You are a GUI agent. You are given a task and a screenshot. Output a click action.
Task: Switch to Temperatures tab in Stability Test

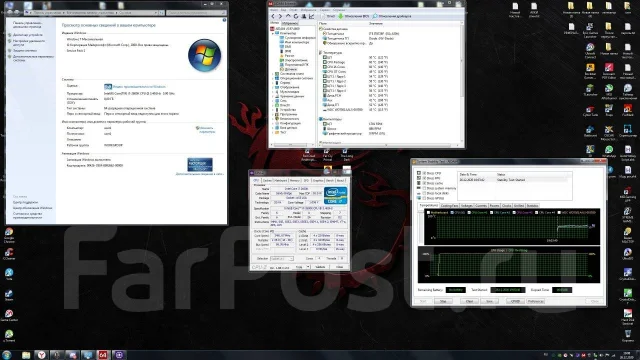click(429, 205)
